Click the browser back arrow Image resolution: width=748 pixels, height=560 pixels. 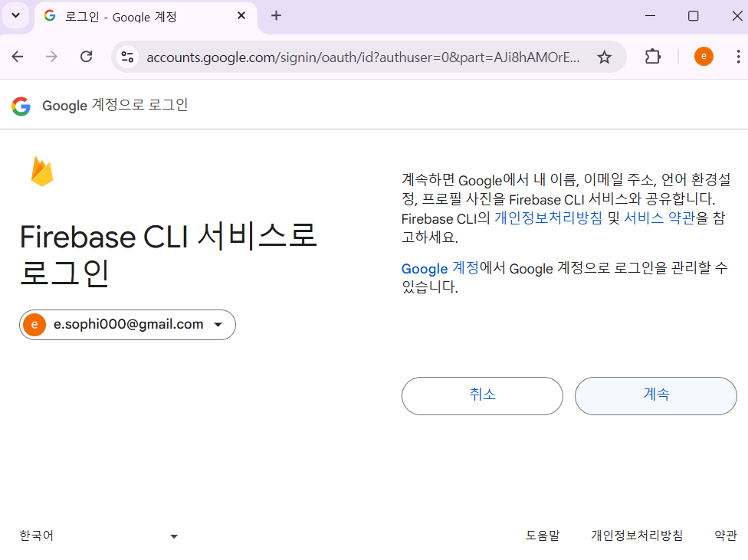18,57
